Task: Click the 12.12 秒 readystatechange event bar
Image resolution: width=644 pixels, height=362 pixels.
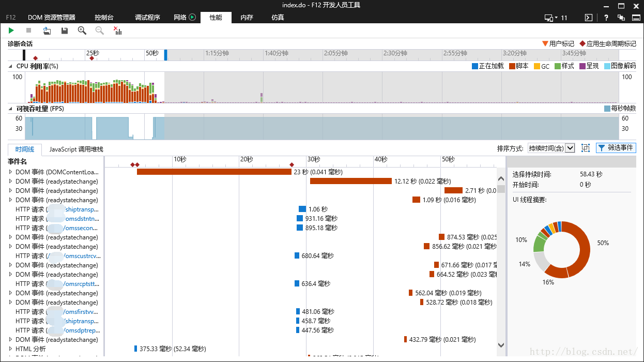Action: click(x=351, y=181)
